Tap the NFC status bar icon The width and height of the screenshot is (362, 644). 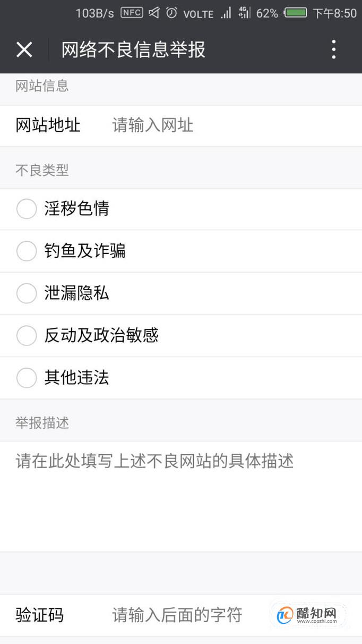(132, 13)
